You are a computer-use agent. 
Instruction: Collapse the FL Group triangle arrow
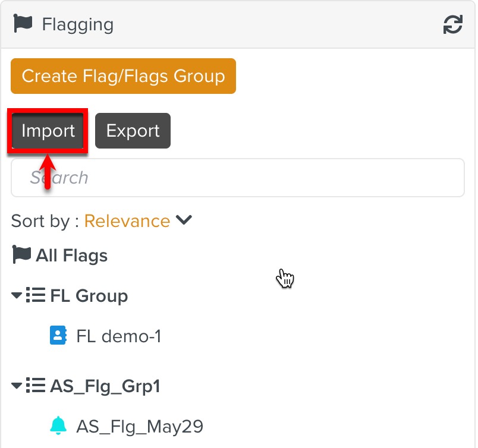17,295
